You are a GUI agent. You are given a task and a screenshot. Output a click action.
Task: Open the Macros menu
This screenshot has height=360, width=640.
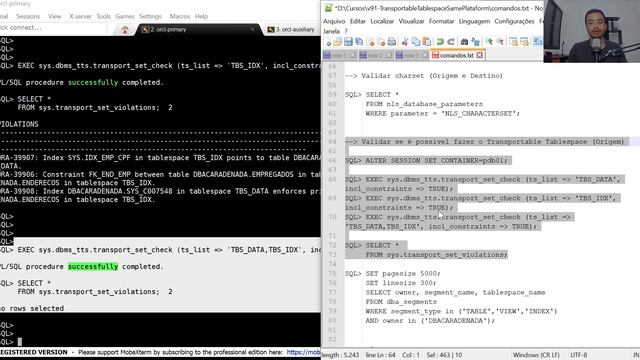click(x=180, y=16)
